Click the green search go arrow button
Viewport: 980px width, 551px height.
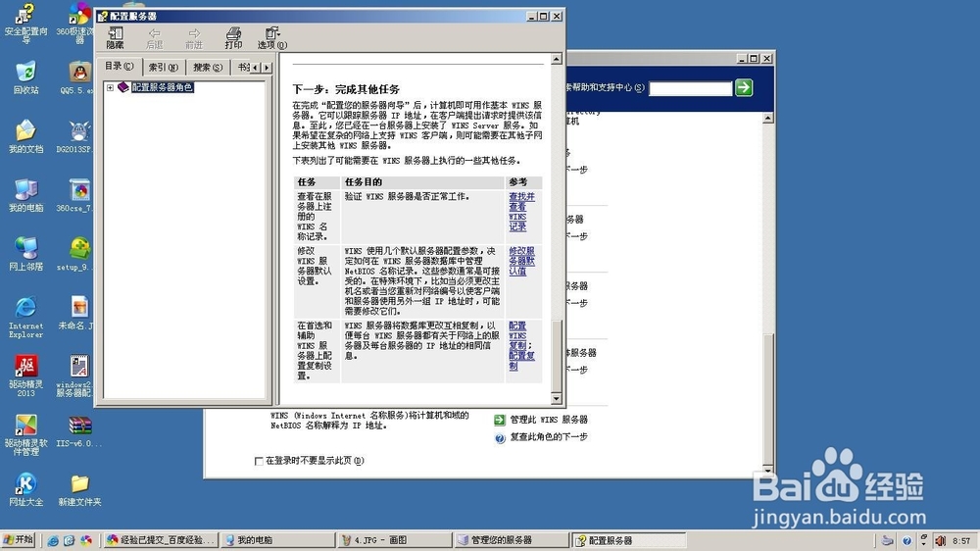tap(744, 87)
